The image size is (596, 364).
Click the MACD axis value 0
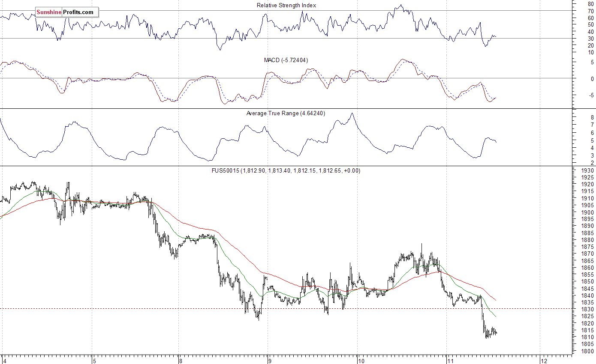point(592,79)
